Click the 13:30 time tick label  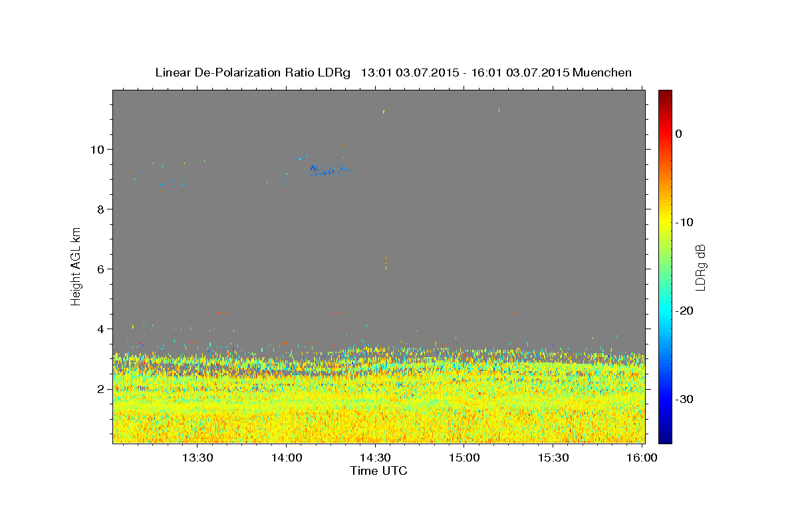pyautogui.click(x=198, y=458)
